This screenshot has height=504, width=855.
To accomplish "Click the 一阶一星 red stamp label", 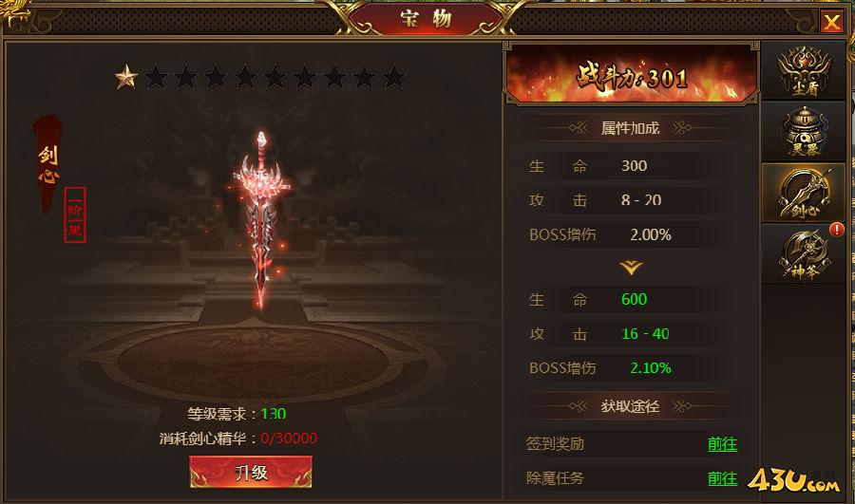I will [x=75, y=215].
